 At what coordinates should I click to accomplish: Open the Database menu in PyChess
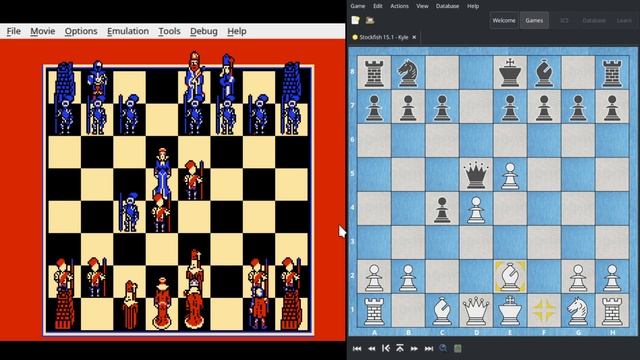tap(447, 6)
